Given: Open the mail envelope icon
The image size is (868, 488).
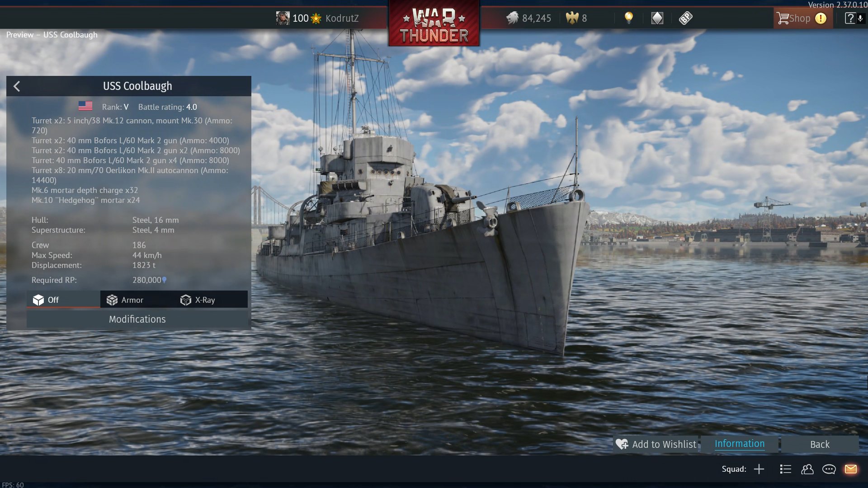Looking at the screenshot, I should point(851,469).
